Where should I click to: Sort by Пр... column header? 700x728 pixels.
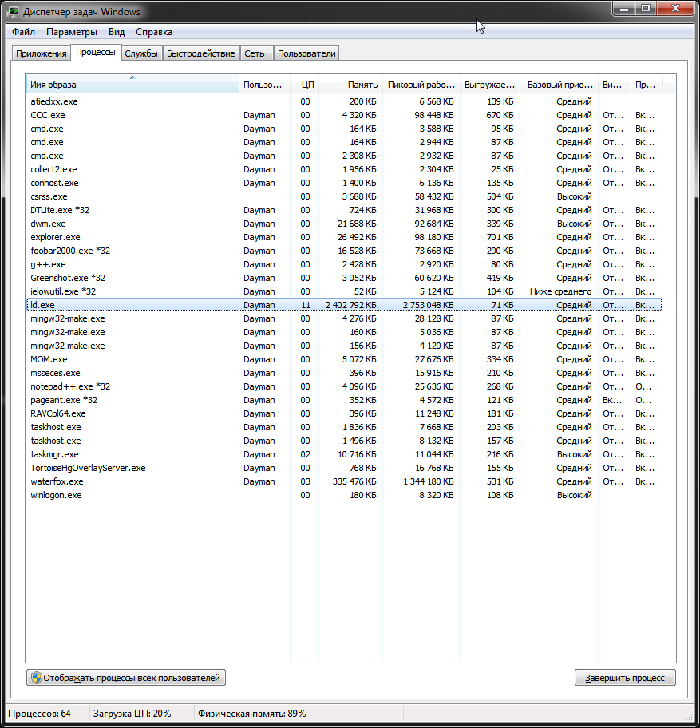tap(647, 85)
